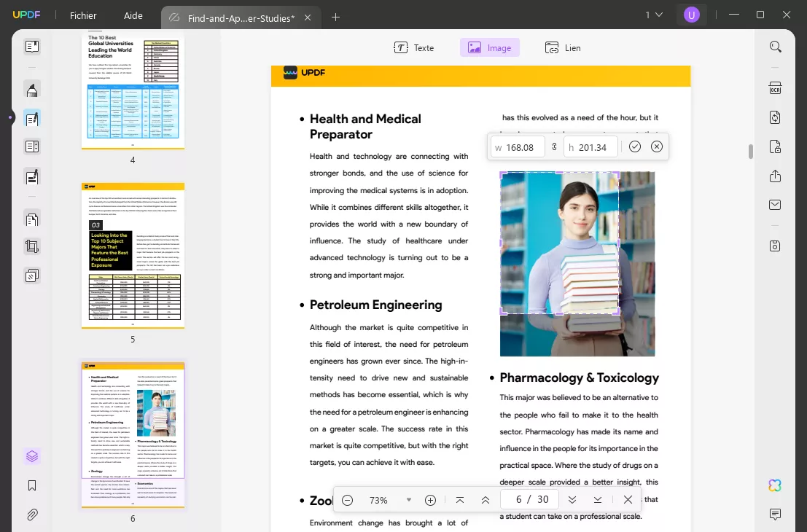The width and height of the screenshot is (807, 532).
Task: Click the crop height field
Action: coord(590,147)
